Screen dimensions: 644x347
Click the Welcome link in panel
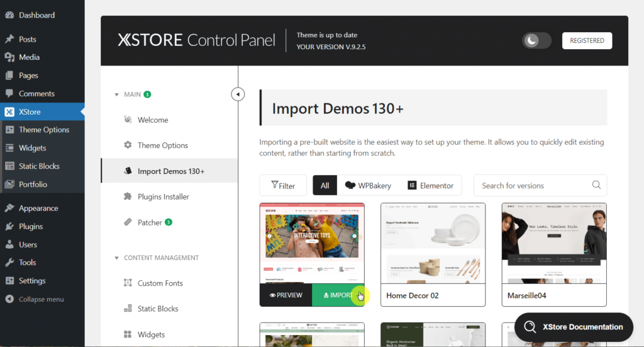click(x=153, y=120)
